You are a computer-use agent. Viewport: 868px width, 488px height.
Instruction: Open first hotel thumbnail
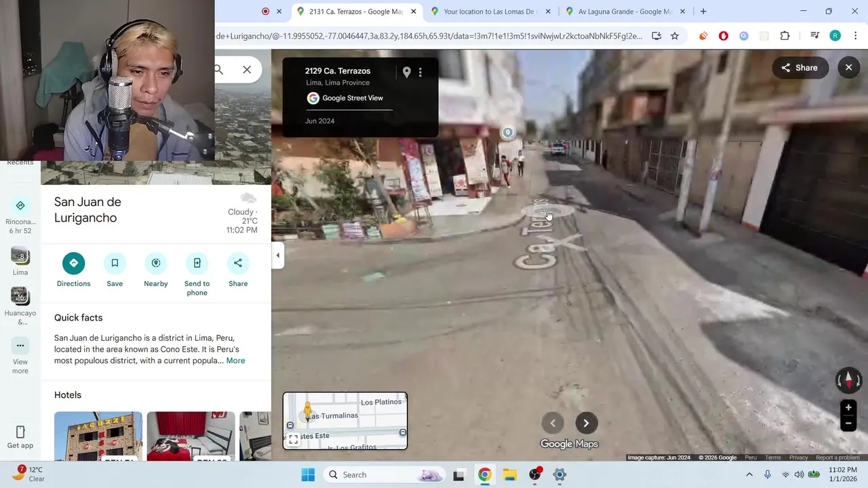pos(98,436)
